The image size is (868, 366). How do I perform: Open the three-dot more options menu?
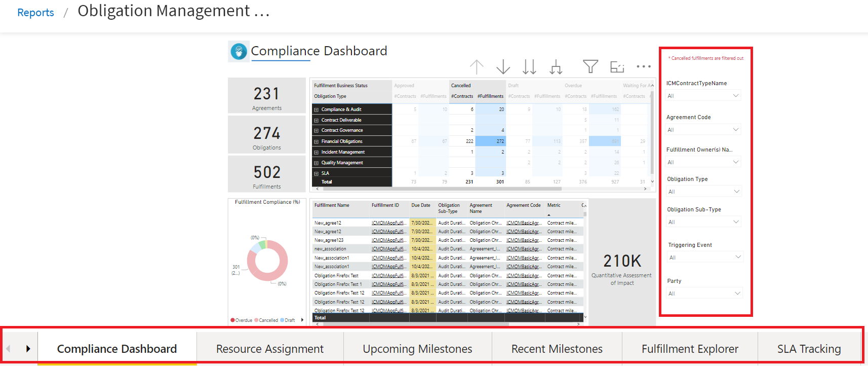tap(644, 66)
